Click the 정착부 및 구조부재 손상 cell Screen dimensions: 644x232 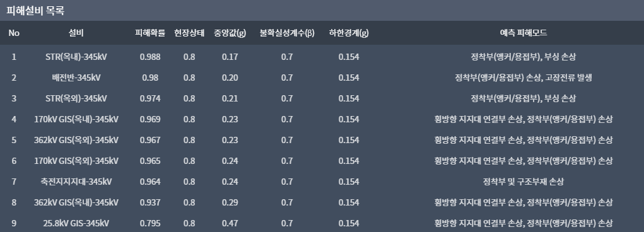[x=524, y=182]
